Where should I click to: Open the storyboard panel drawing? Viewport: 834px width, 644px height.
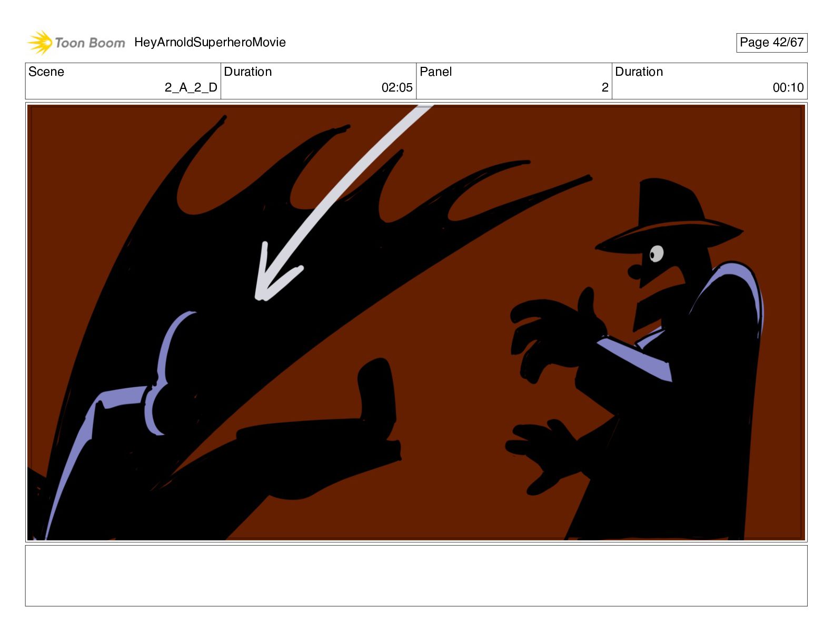[x=416, y=323]
